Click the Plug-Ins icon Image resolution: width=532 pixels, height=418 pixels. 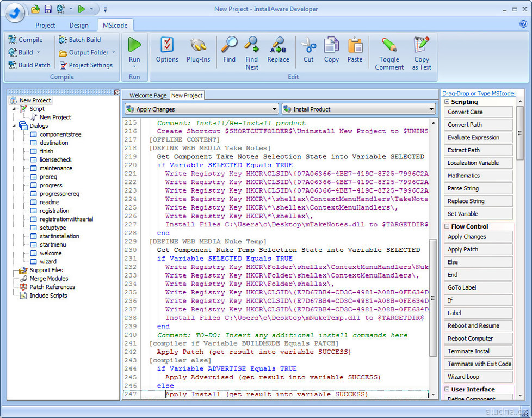[x=198, y=45]
